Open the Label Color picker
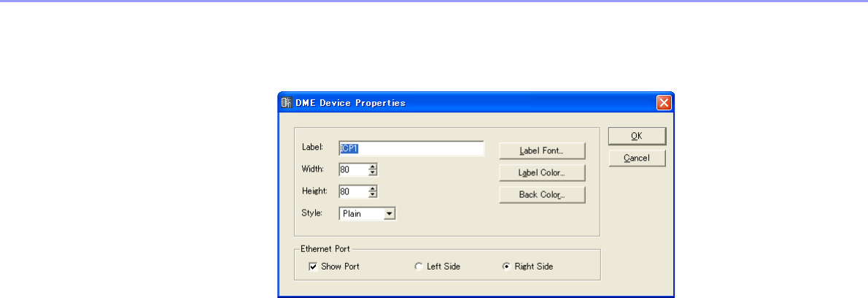The image size is (868, 298). [542, 173]
